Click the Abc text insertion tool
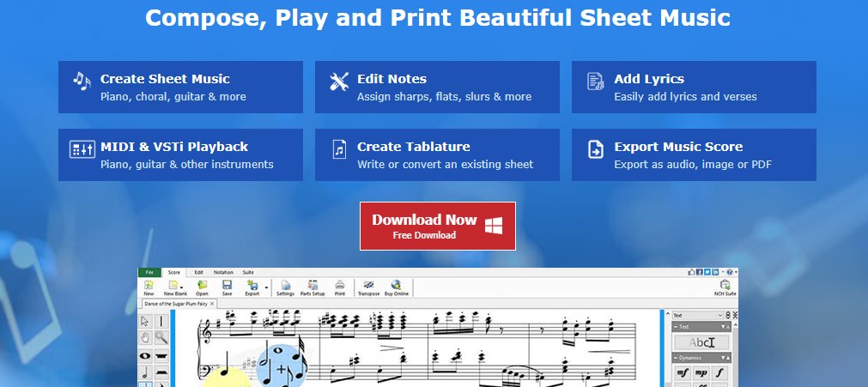This screenshot has width=868, height=387. tap(702, 342)
